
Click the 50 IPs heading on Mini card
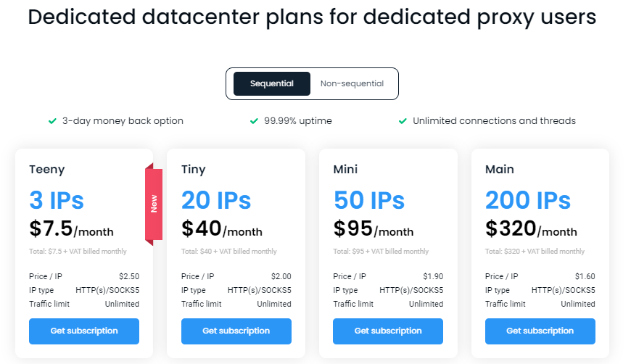pyautogui.click(x=368, y=200)
